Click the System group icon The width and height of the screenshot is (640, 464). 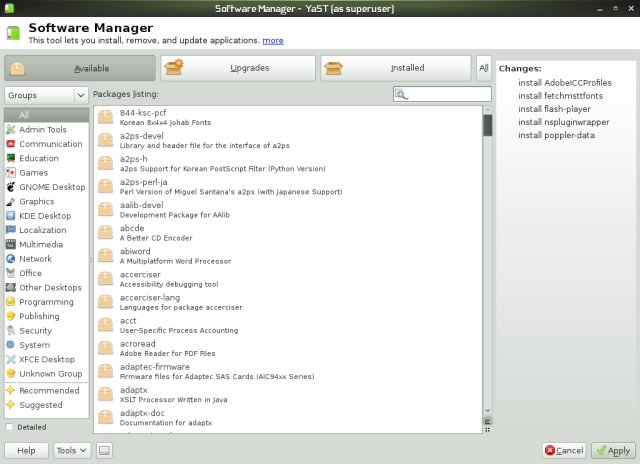11,345
